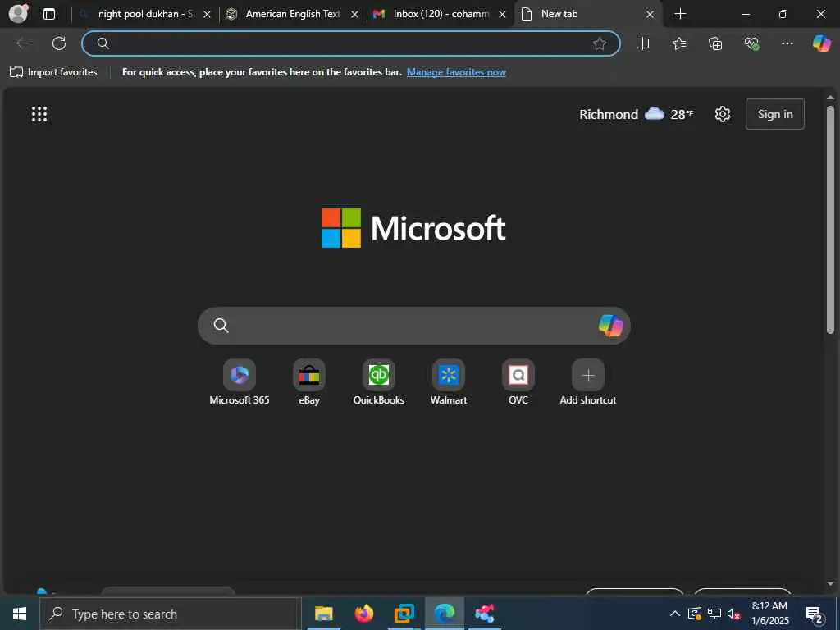This screenshot has width=840, height=630.
Task: Click the Edge taskbar icon
Action: point(444,614)
